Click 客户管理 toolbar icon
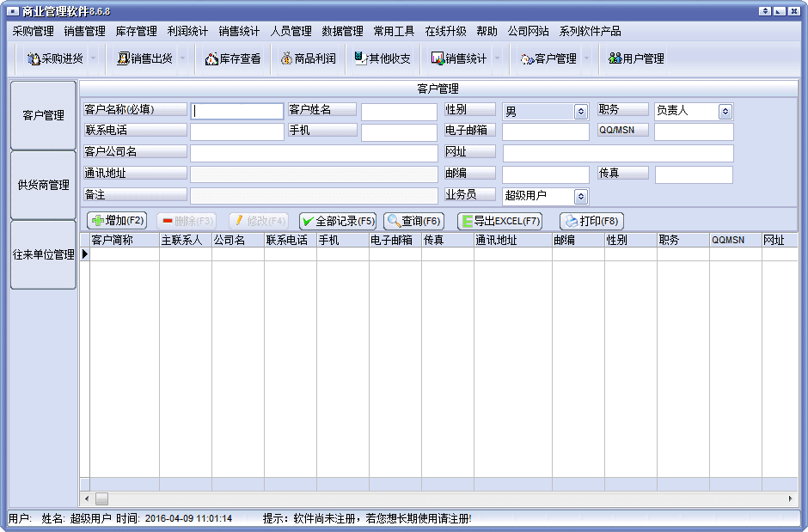This screenshot has height=532, width=808. click(548, 59)
